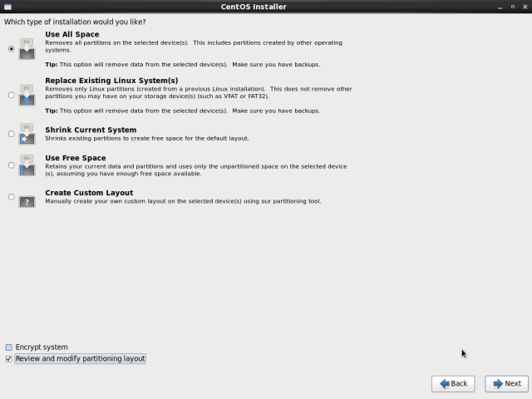The width and height of the screenshot is (532, 399).
Task: Select the Use All Space radio button
Action: click(x=11, y=49)
